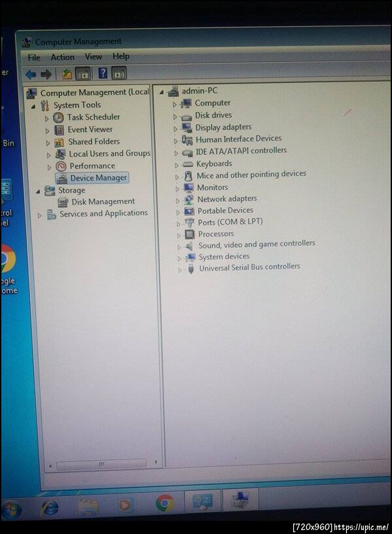Open the View menu

point(93,56)
